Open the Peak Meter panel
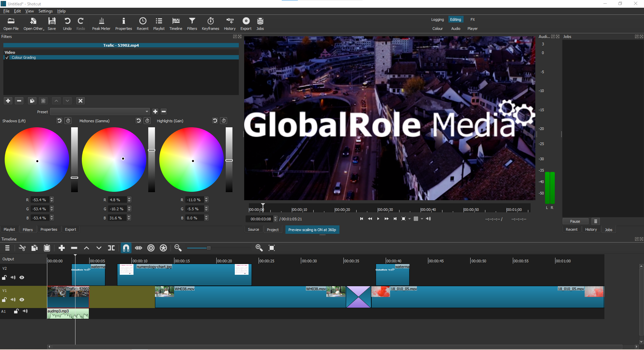The height and width of the screenshot is (350, 644). (x=101, y=24)
